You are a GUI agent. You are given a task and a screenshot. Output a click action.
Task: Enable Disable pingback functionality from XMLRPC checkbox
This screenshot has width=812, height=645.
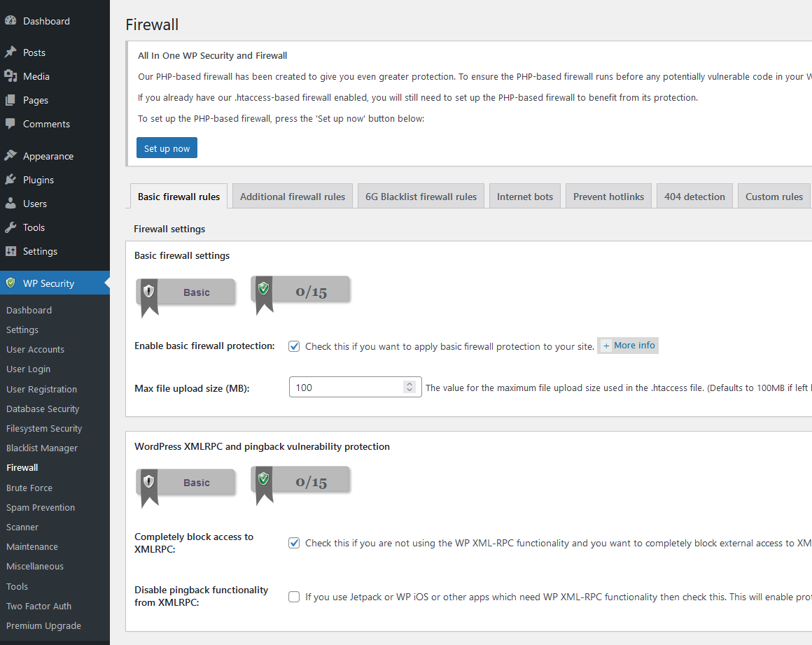(294, 597)
